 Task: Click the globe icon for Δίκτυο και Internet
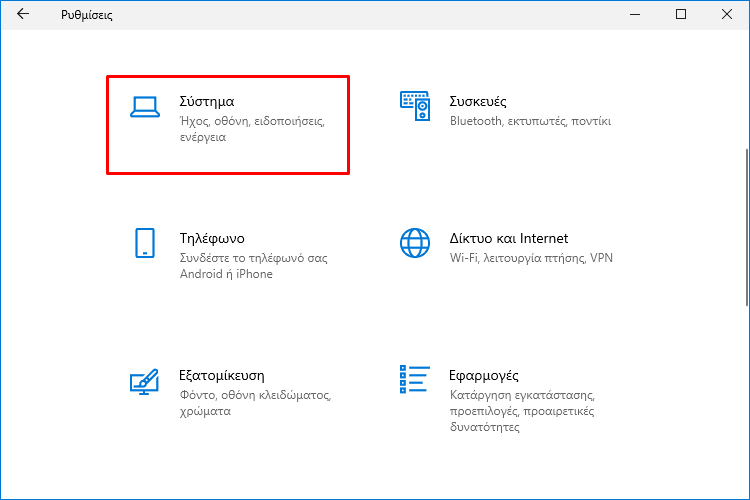[x=415, y=243]
